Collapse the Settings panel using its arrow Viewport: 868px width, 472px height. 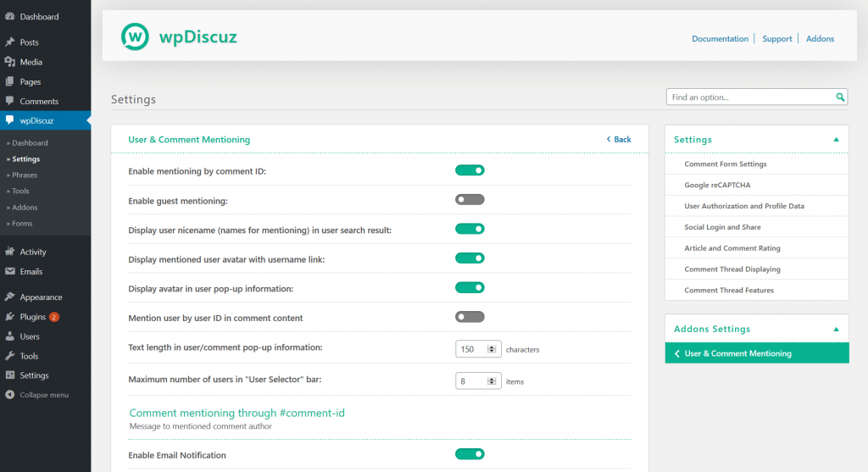[x=836, y=140]
